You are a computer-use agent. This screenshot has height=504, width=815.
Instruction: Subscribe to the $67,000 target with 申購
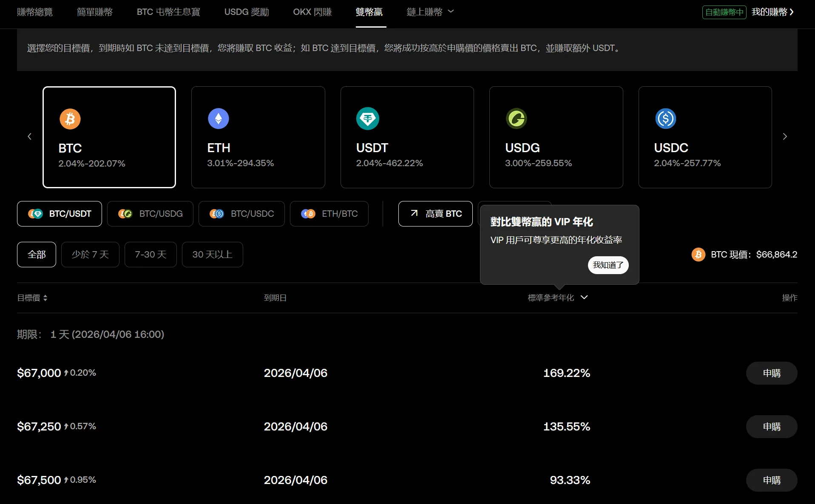pyautogui.click(x=772, y=373)
